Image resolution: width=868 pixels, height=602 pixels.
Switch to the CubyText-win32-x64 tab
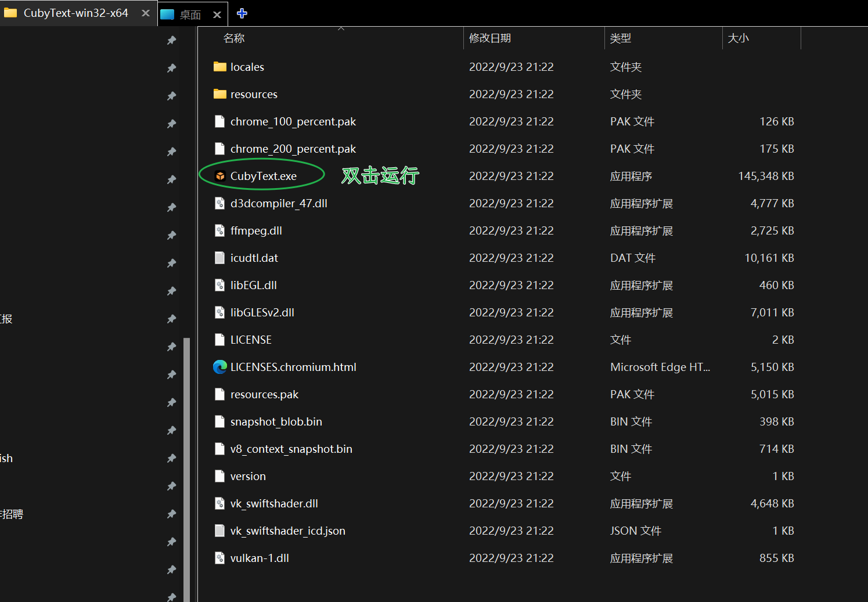78,13
